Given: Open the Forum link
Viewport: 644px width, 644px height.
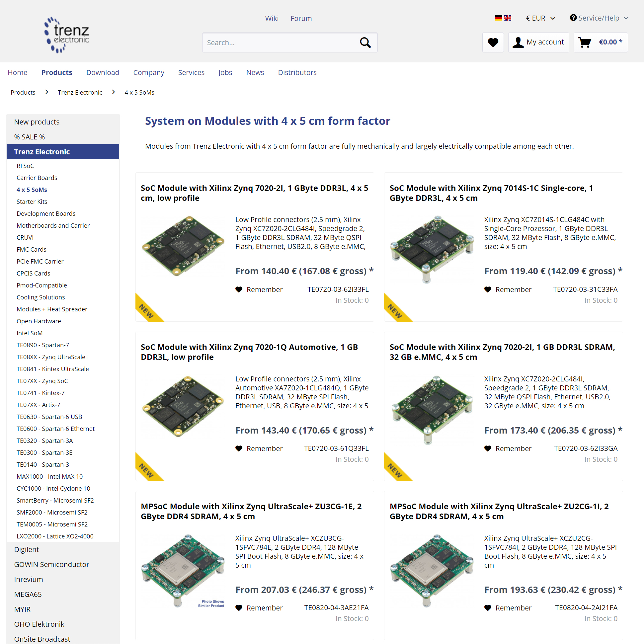Looking at the screenshot, I should [x=301, y=18].
